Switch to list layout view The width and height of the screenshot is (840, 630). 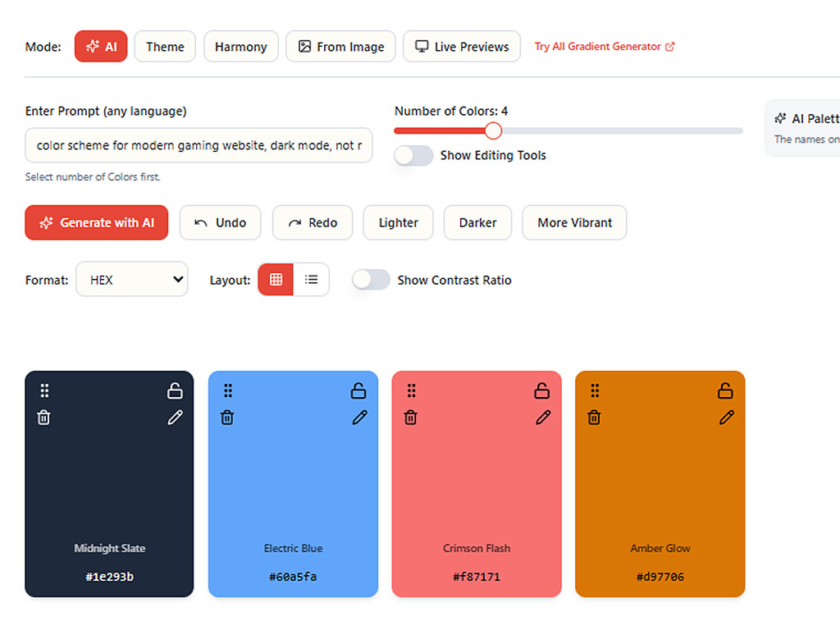tap(311, 279)
